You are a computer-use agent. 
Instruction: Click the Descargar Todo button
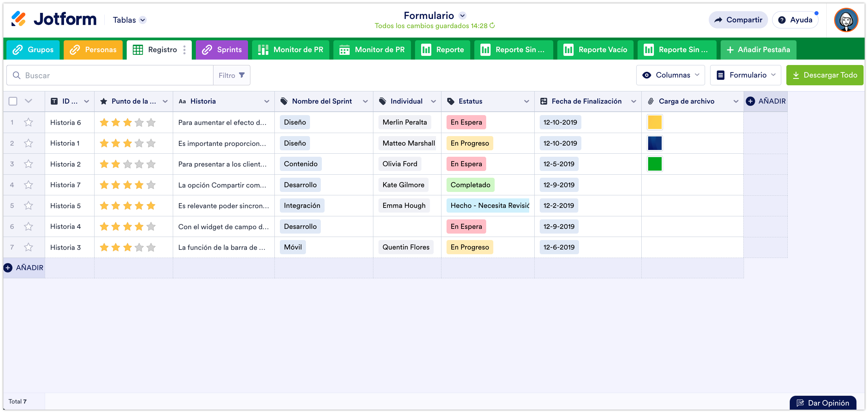click(x=824, y=75)
